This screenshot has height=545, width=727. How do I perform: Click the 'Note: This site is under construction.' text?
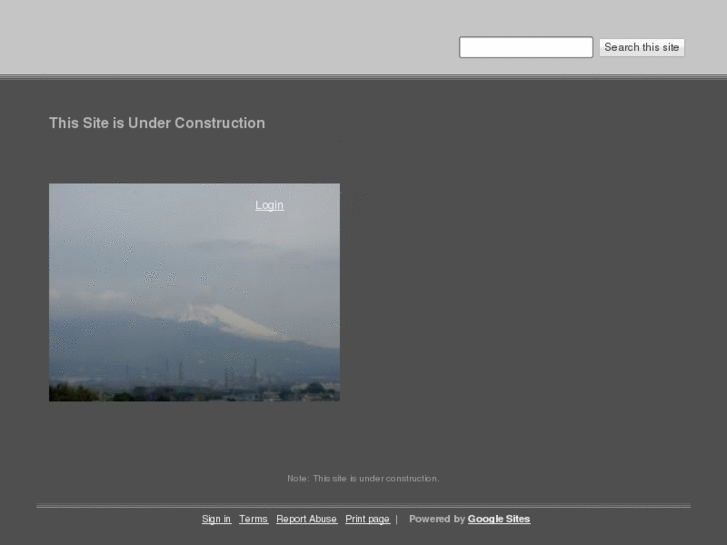[363, 478]
